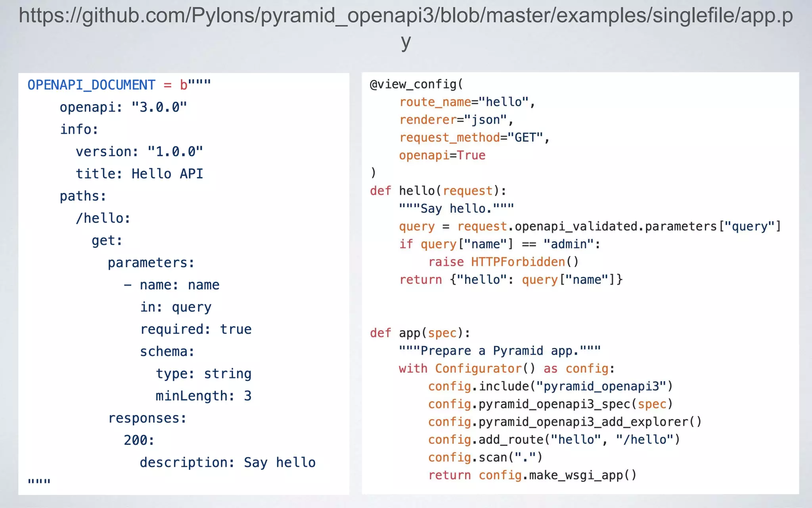Viewport: 812px width, 508px height.
Task: Click the 'config.scan(".")' line
Action: pyautogui.click(x=485, y=458)
